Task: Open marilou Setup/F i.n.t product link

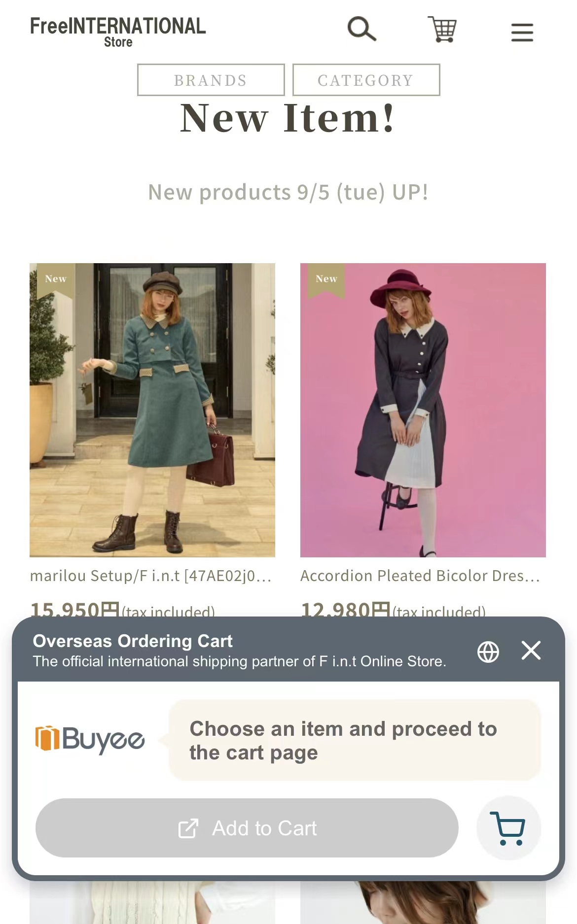Action: pyautogui.click(x=151, y=576)
